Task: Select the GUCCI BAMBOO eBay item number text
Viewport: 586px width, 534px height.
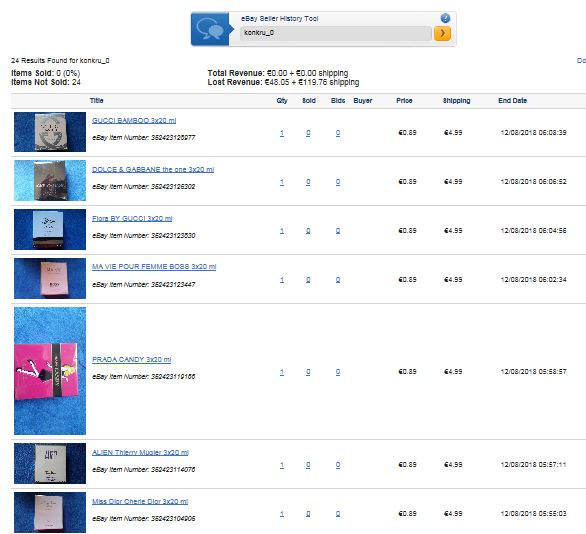Action: (144, 138)
